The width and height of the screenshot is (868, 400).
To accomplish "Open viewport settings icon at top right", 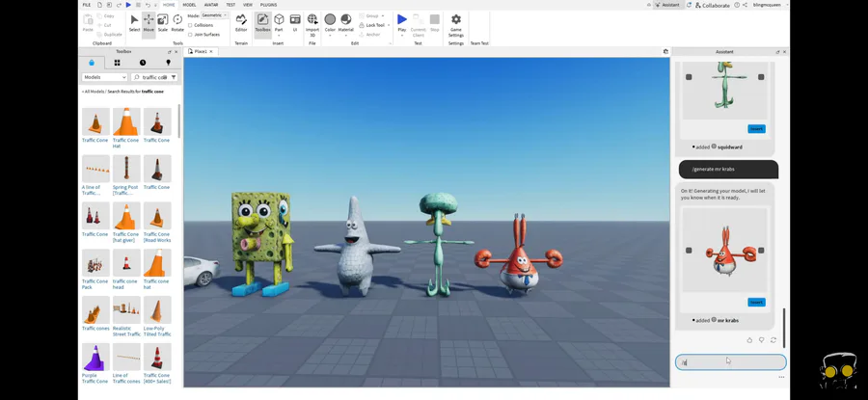I will pos(665,51).
